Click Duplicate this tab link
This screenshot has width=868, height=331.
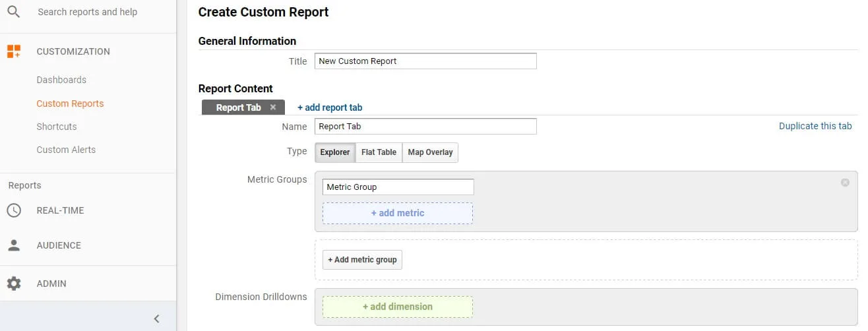click(x=815, y=126)
